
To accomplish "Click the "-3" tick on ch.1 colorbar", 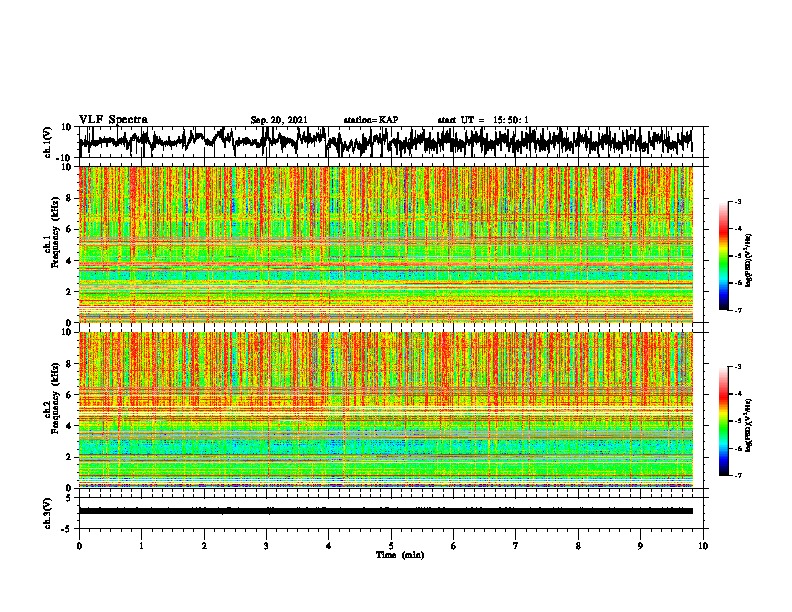I will pyautogui.click(x=737, y=201).
